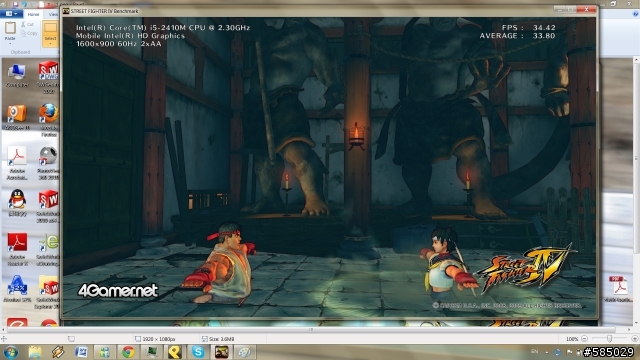The image size is (640, 360).
Task: Click the EN language indicator in tray
Action: click(534, 352)
